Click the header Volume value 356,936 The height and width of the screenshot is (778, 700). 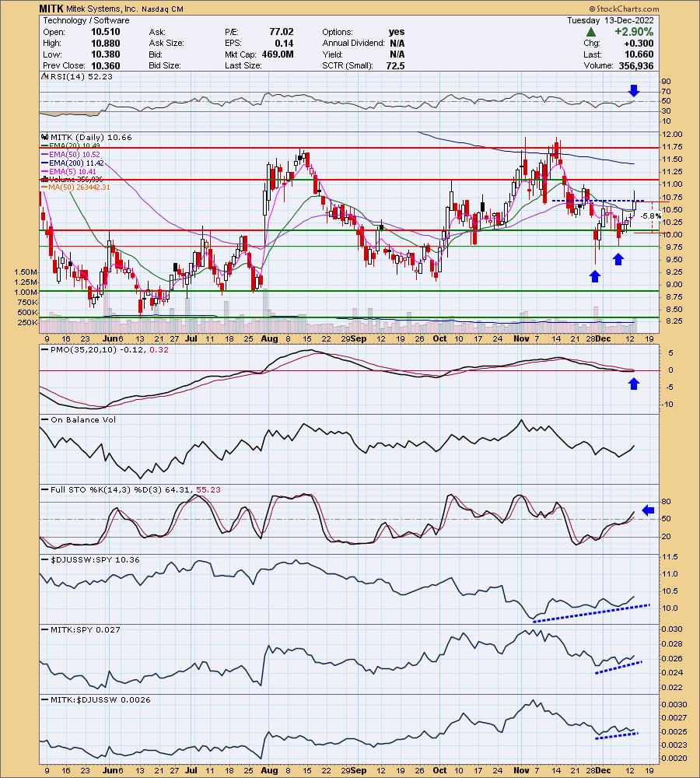click(636, 65)
